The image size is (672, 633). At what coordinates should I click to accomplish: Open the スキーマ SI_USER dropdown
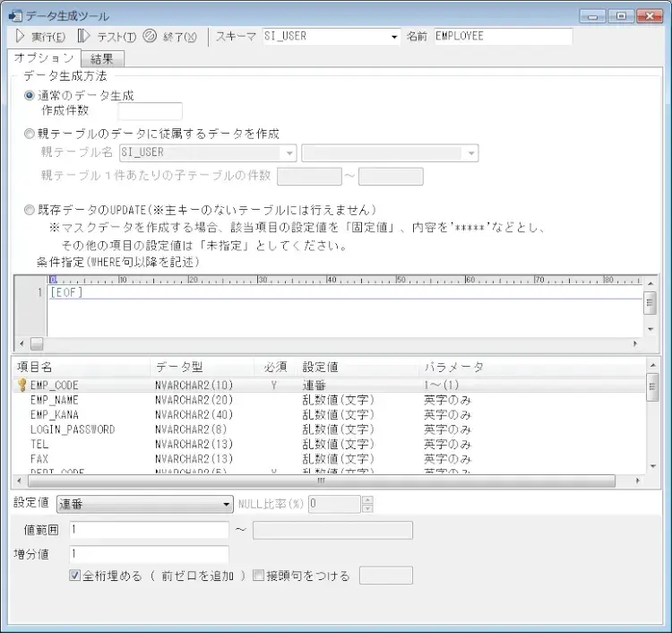(x=393, y=37)
